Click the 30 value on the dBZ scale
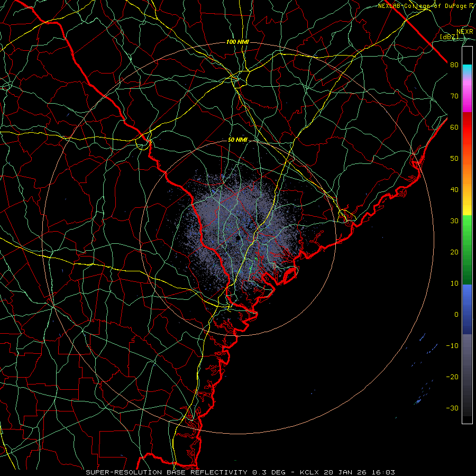476x476 pixels. point(454,221)
